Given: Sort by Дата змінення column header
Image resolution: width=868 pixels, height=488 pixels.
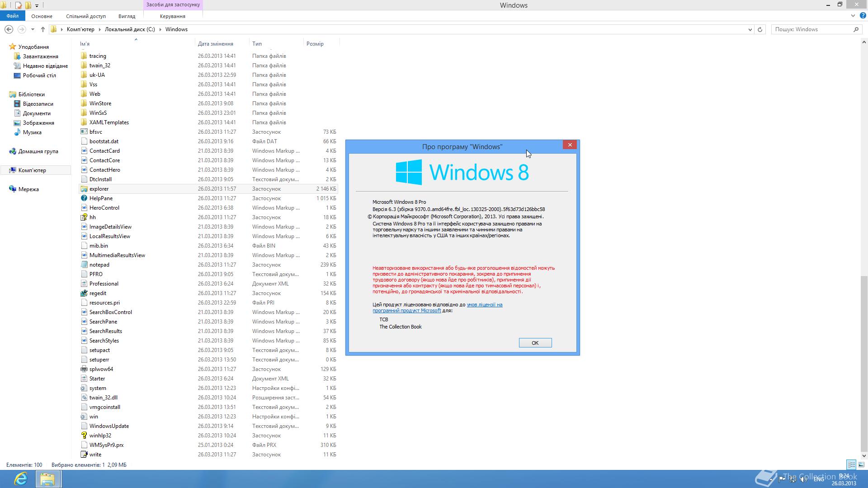Looking at the screenshot, I should click(222, 44).
